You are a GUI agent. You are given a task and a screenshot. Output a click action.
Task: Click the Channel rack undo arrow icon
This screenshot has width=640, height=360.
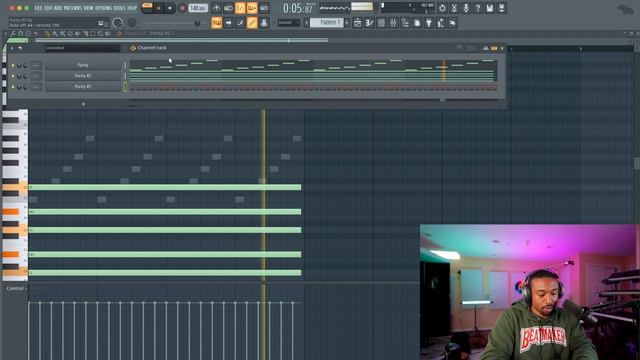[20, 48]
